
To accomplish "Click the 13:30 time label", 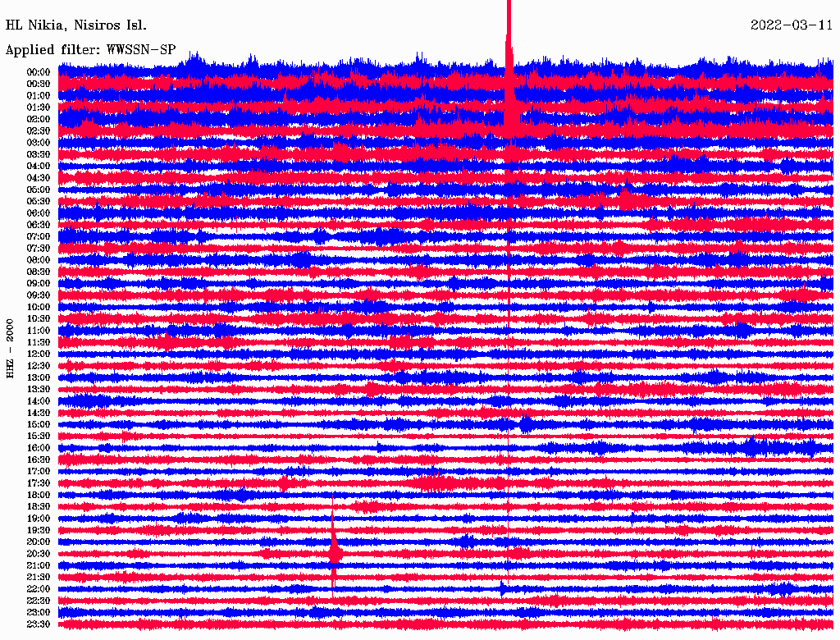I will pos(39,389).
